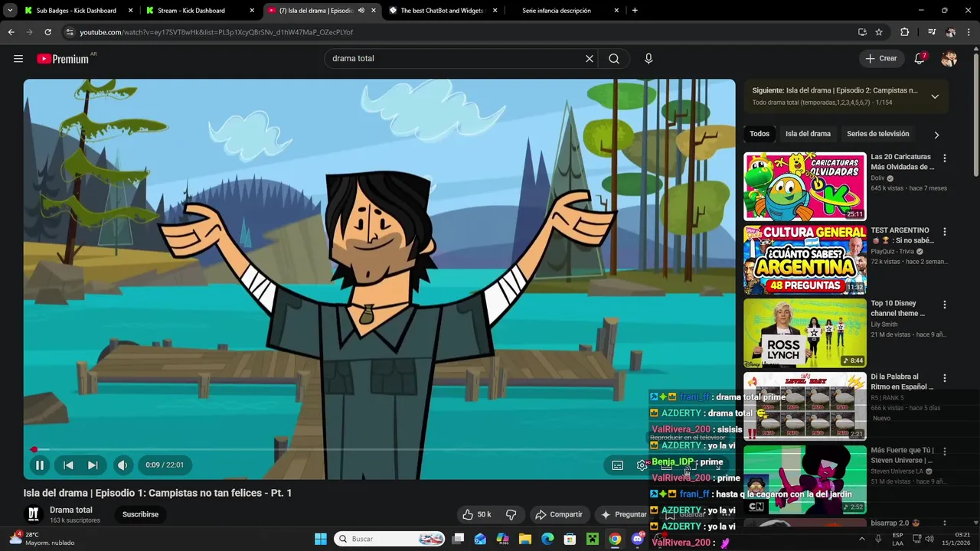The image size is (980, 551).
Task: Dislike the video
Action: [511, 514]
